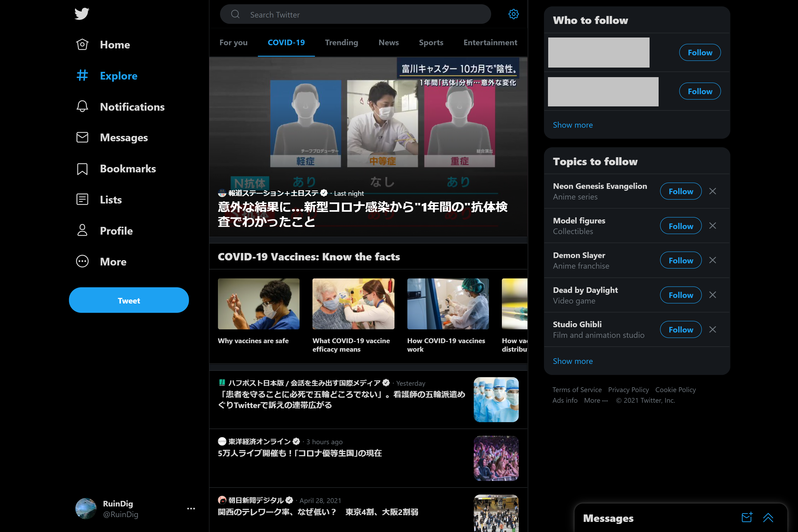
Task: Click the search magnifier icon
Action: [235, 14]
